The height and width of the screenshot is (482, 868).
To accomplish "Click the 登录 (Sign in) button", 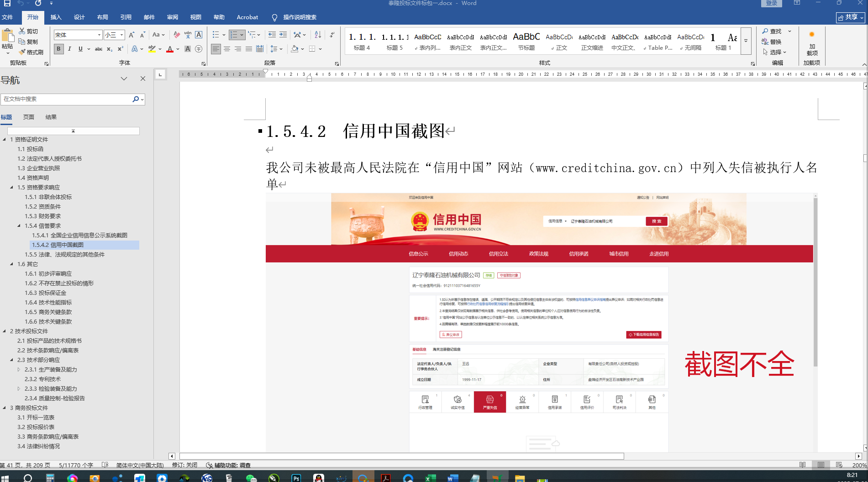I will pos(772,3).
